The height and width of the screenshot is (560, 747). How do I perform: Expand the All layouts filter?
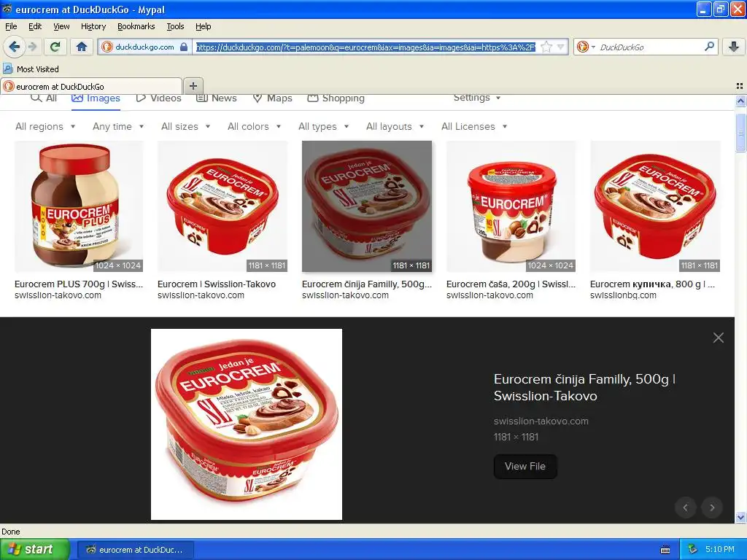point(395,127)
